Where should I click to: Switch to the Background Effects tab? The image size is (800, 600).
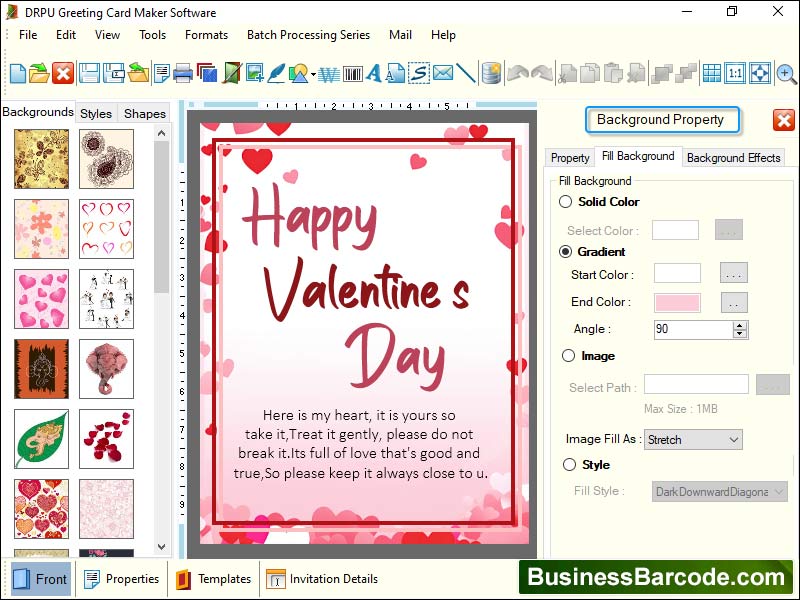tap(735, 157)
